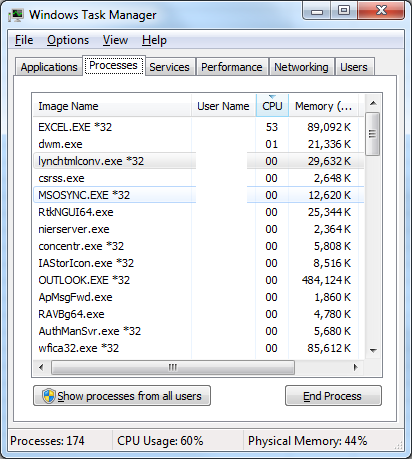
Task: Click the horizontal scrollbar right arrow
Action: [x=356, y=367]
